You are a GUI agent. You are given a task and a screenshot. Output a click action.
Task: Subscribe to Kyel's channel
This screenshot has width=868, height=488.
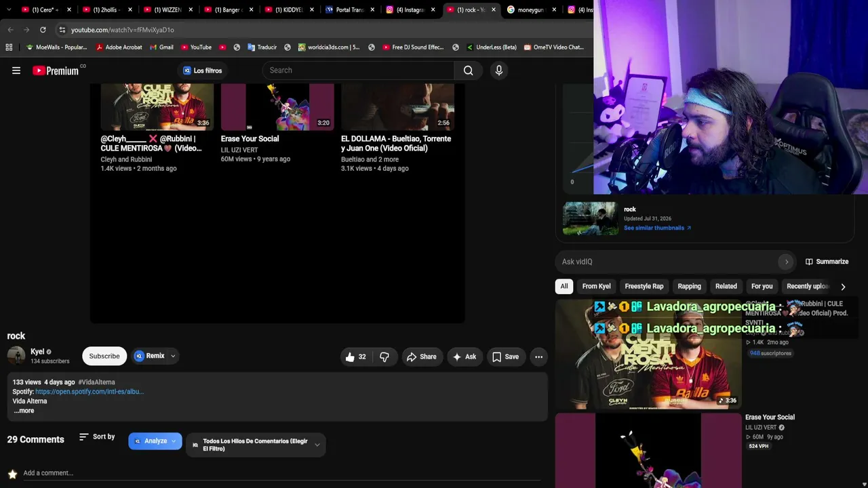coord(104,356)
